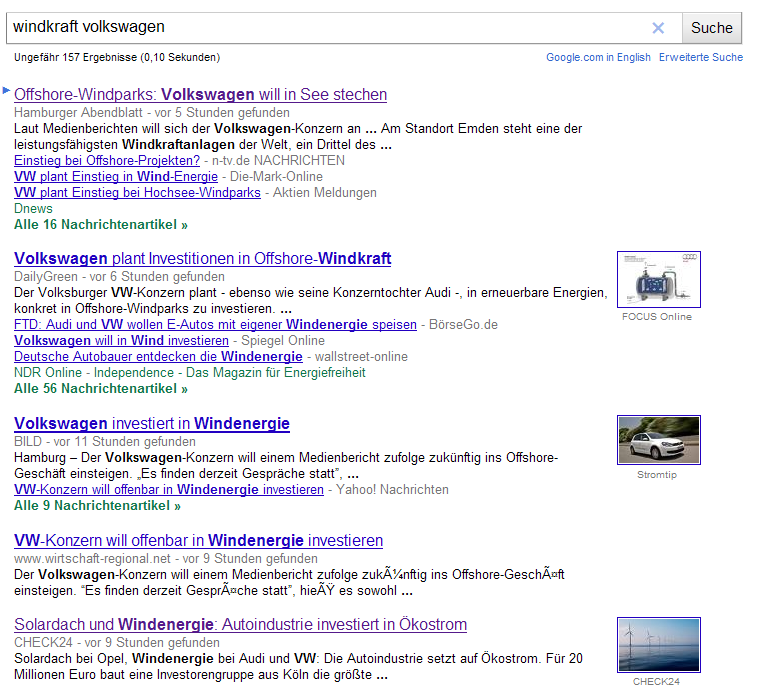Open Yahoo! Nachrichten 'VW-Konzern will offenbar' sublink
Image resolution: width=775 pixels, height=693 pixels.
[x=169, y=490]
